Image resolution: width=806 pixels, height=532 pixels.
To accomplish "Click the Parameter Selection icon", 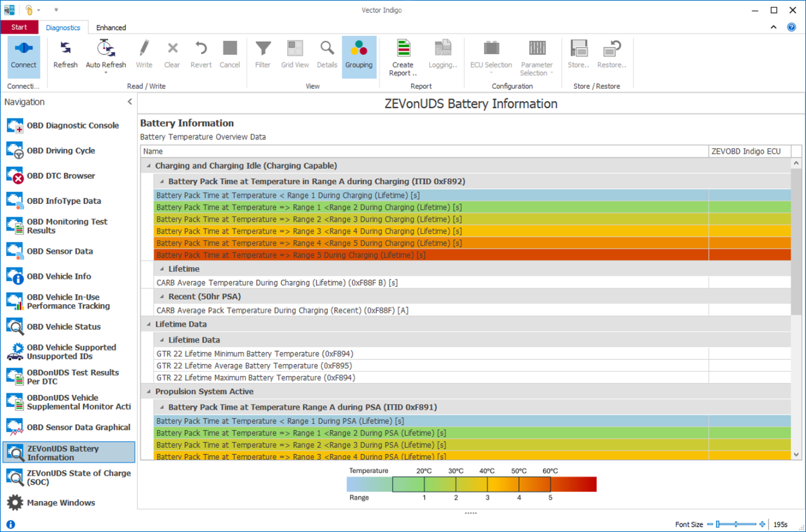I will pyautogui.click(x=537, y=48).
